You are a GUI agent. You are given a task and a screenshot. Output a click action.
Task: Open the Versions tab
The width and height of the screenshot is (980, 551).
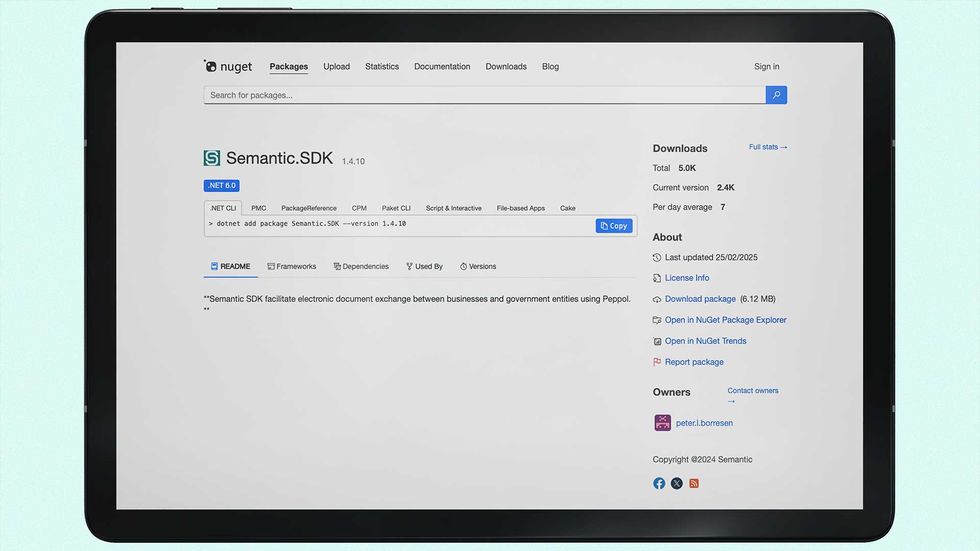[478, 266]
